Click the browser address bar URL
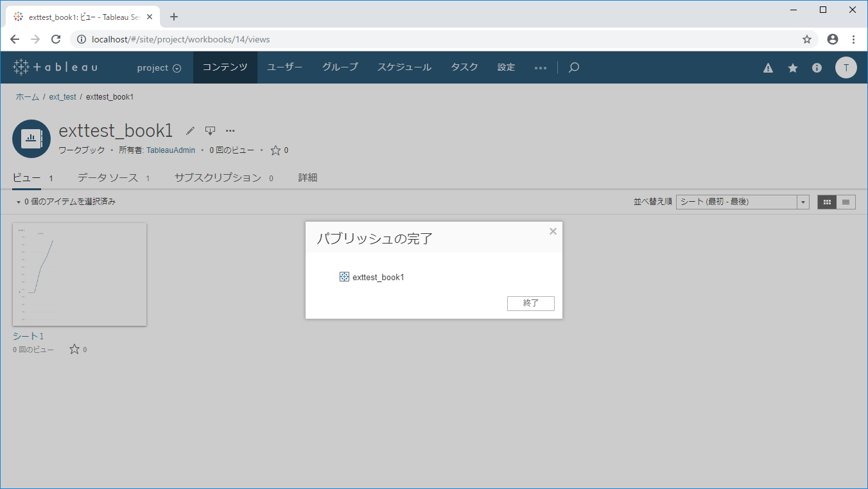The image size is (868, 489). [181, 39]
